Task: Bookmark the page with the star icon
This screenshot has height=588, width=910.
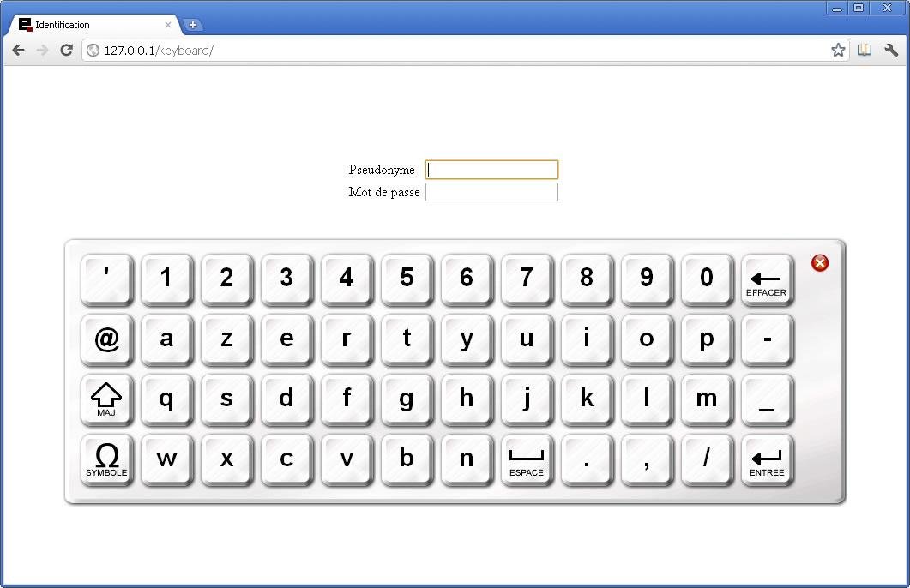Action: [x=838, y=50]
